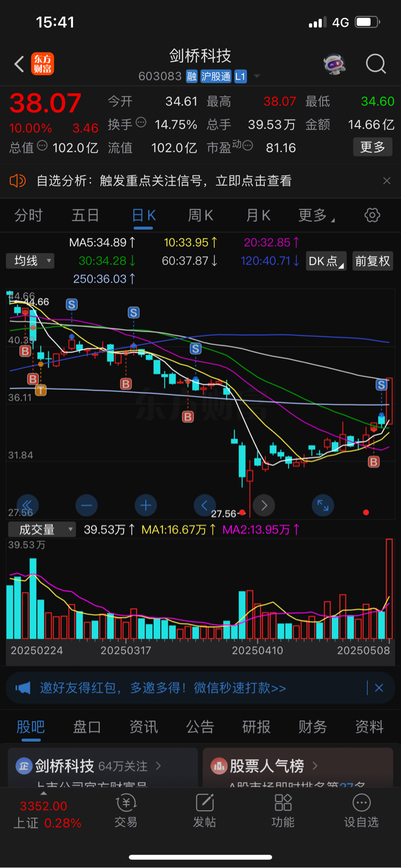Viewport: 401px width, 868px height.
Task: Zoom in the chart with plus
Action: pyautogui.click(x=146, y=505)
